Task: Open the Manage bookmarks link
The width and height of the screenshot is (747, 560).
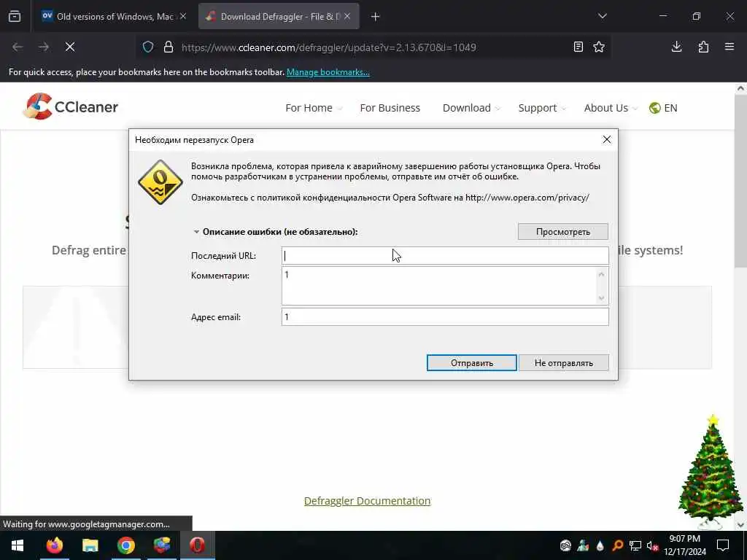Action: click(x=328, y=72)
